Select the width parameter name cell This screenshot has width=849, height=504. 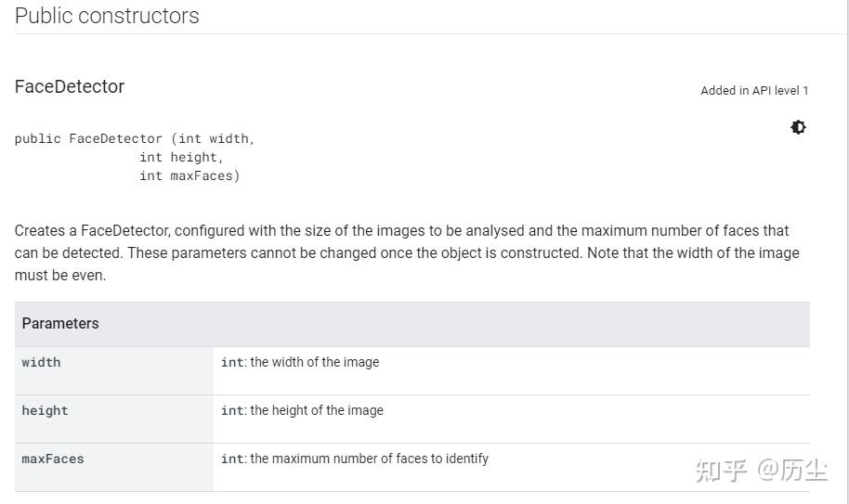point(42,362)
